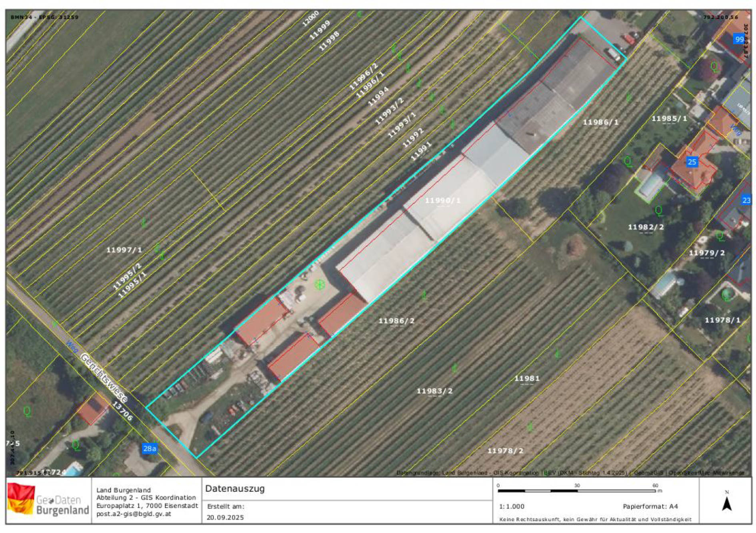The height and width of the screenshot is (533, 756).
Task: Click the date 20.09.2025
Action: click(x=225, y=517)
